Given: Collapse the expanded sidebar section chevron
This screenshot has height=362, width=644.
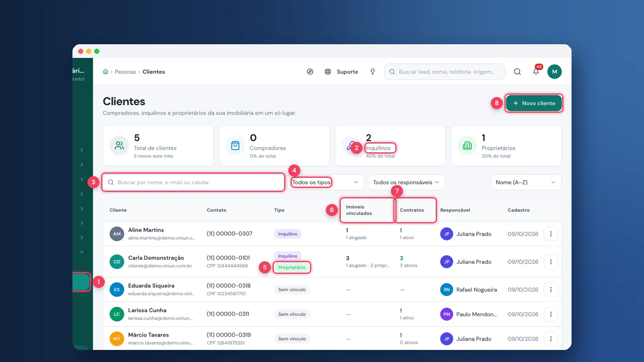Looking at the screenshot, I should click(x=82, y=252).
